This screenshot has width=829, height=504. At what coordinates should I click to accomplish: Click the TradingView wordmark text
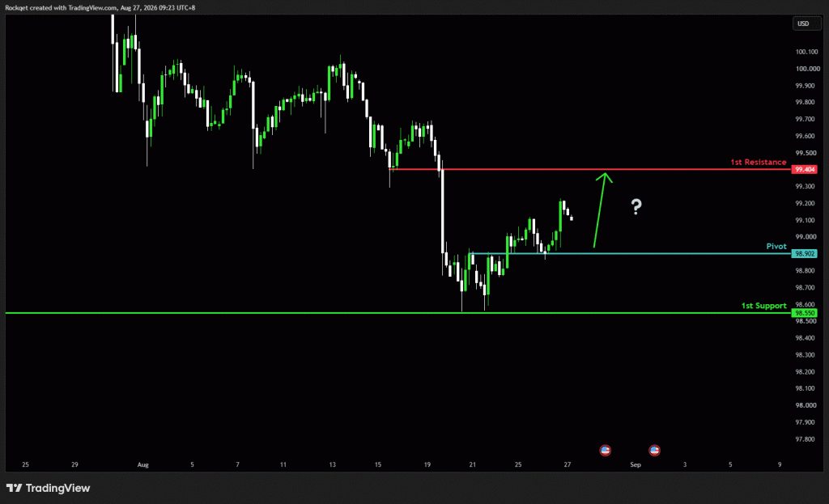pos(57,488)
